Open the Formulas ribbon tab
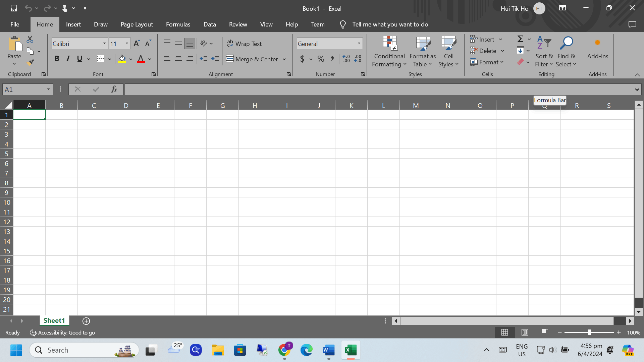 coord(178,24)
